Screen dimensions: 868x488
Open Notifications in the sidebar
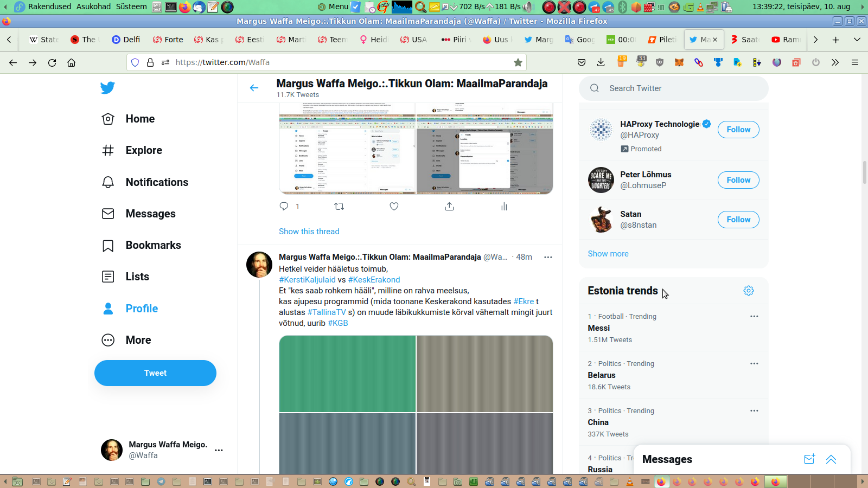click(x=145, y=182)
